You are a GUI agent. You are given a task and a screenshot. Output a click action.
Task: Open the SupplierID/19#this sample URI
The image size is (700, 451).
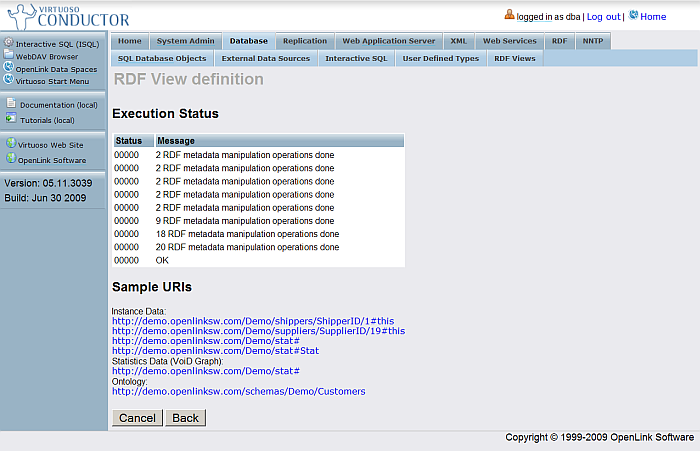[x=258, y=331]
